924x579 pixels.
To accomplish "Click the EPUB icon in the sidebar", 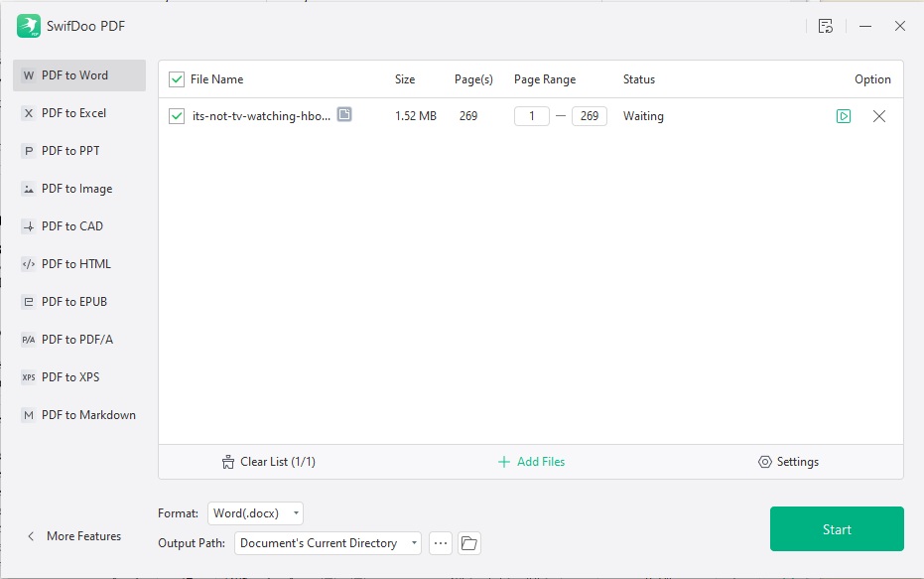I will (x=28, y=302).
